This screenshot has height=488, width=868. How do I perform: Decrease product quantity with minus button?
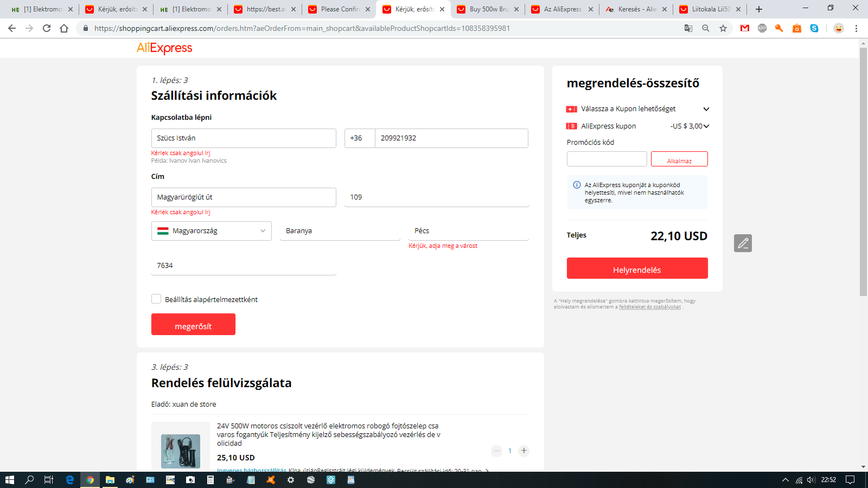496,451
